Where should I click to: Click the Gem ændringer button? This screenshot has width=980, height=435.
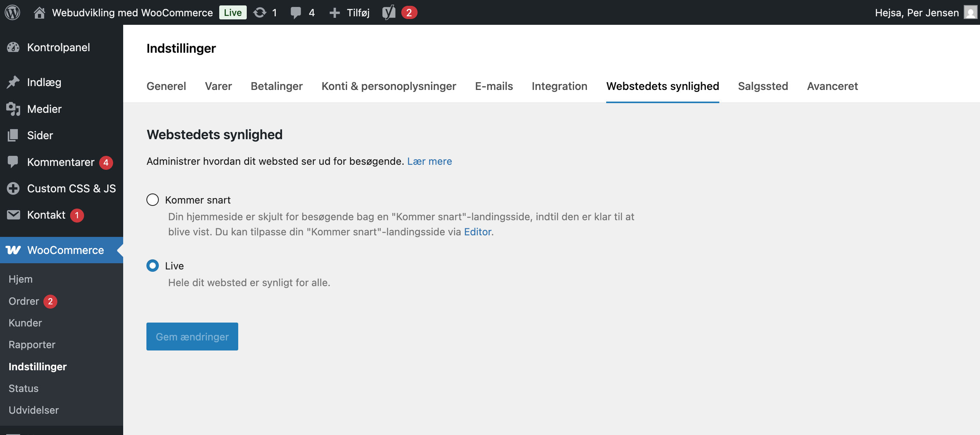pyautogui.click(x=192, y=337)
